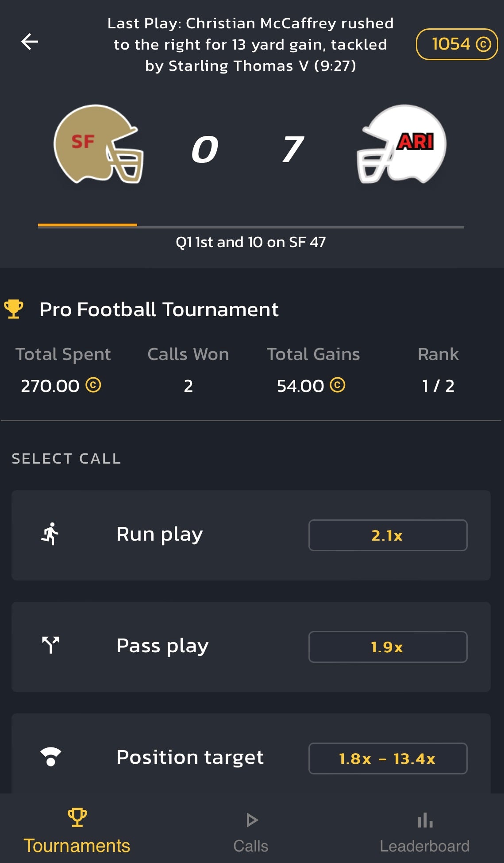The image size is (504, 863).
Task: Tap the Tournaments trophy tab icon
Action: point(77,817)
